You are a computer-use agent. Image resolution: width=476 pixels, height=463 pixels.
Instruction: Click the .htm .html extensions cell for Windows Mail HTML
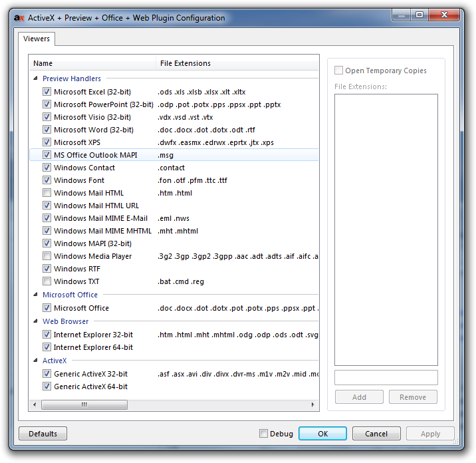pyautogui.click(x=175, y=193)
